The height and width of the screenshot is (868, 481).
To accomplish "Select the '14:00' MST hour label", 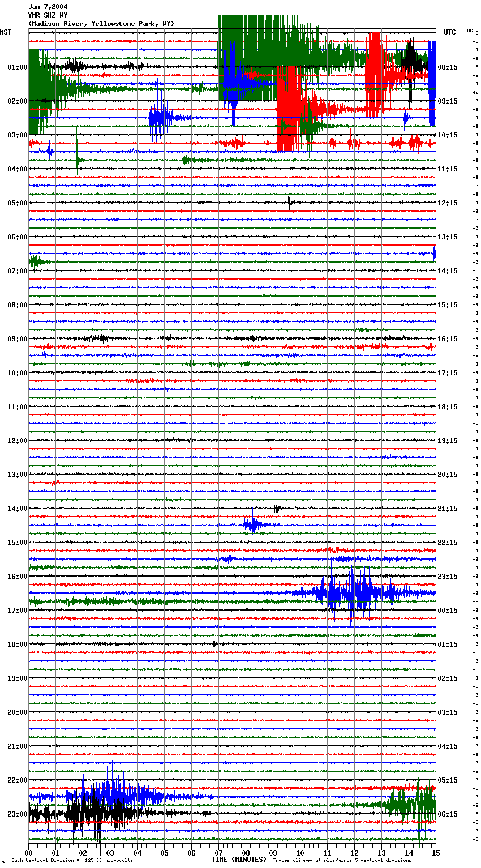I will tap(18, 509).
